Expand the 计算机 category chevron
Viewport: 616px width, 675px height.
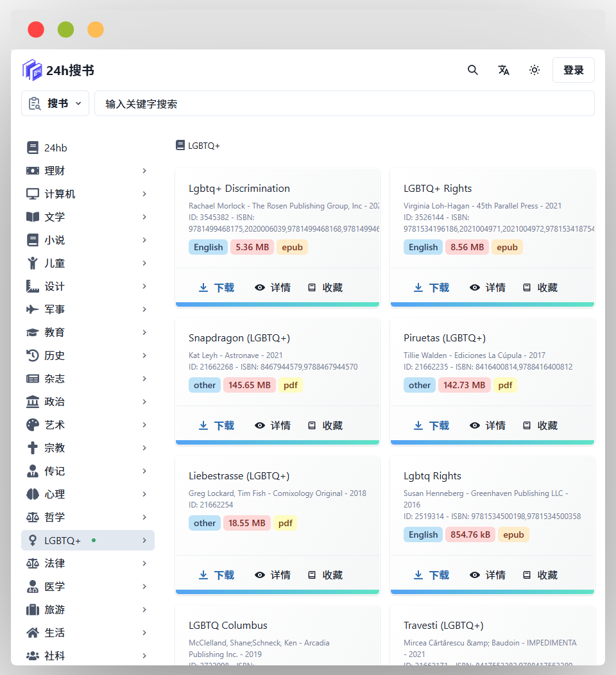coord(144,194)
